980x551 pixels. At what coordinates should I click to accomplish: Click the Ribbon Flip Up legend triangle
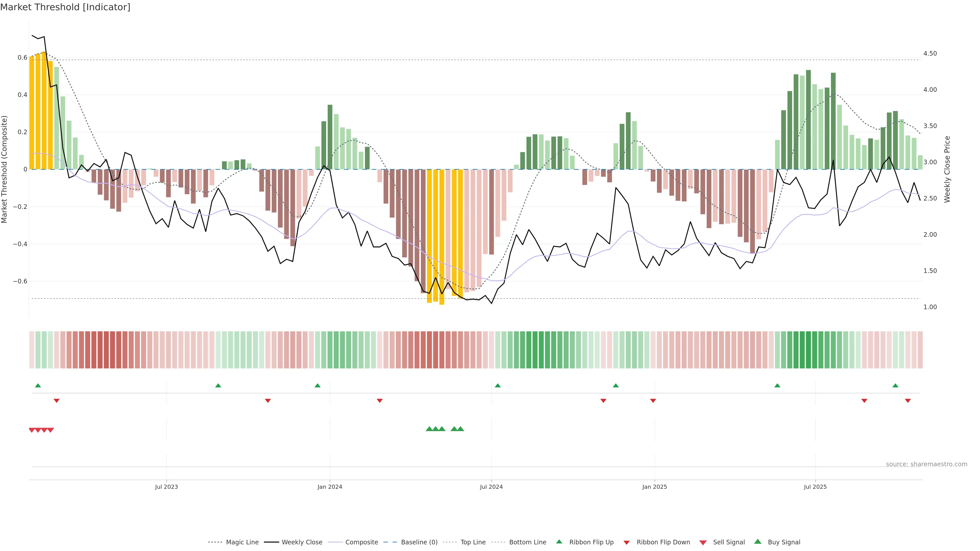(559, 542)
